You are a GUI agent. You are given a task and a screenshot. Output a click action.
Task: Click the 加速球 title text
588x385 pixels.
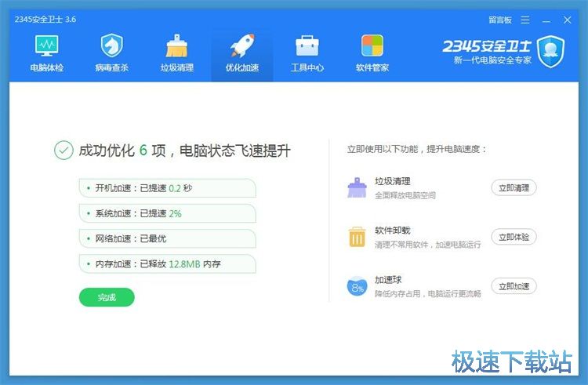[x=388, y=280]
